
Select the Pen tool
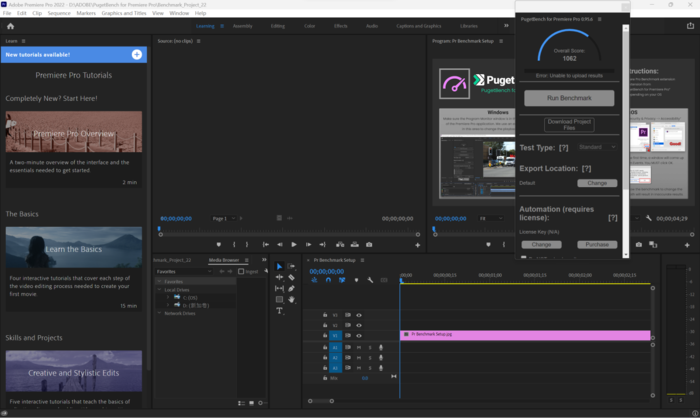[292, 288]
